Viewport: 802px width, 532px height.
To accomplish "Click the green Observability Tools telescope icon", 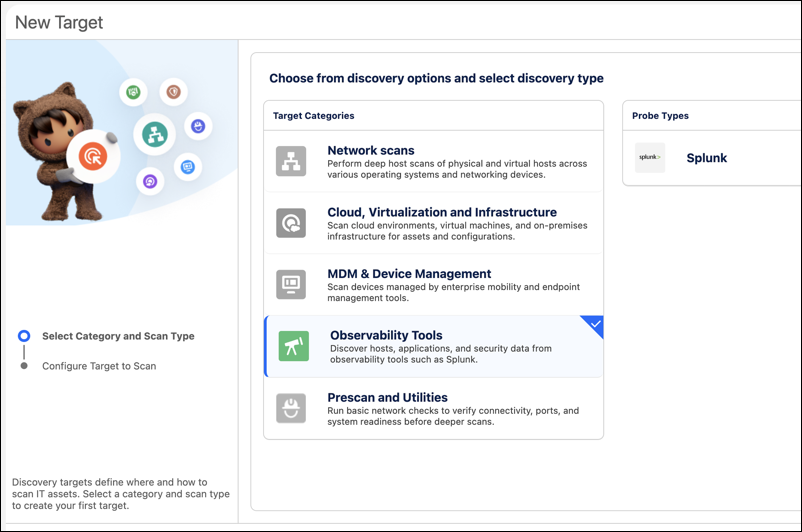I will point(294,346).
